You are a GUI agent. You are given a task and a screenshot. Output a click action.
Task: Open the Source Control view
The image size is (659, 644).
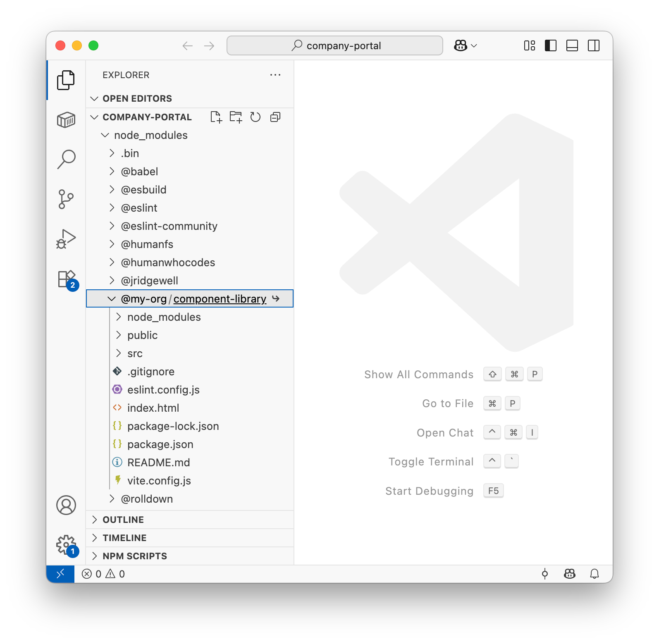[66, 199]
